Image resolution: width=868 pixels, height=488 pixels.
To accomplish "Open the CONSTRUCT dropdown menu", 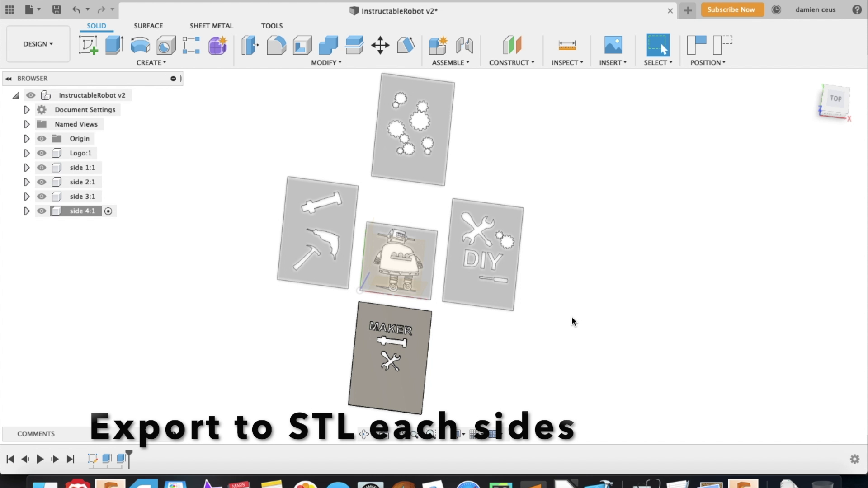I will coord(511,62).
